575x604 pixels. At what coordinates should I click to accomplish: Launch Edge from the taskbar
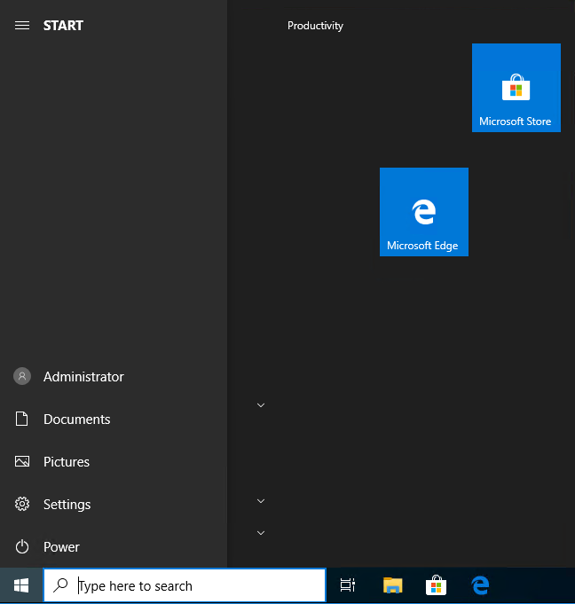(x=480, y=586)
